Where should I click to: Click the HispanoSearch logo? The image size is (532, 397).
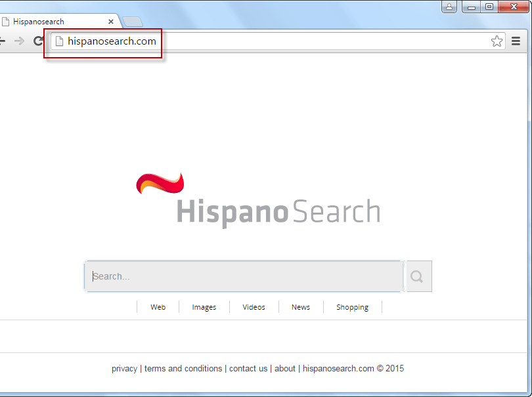coord(258,201)
